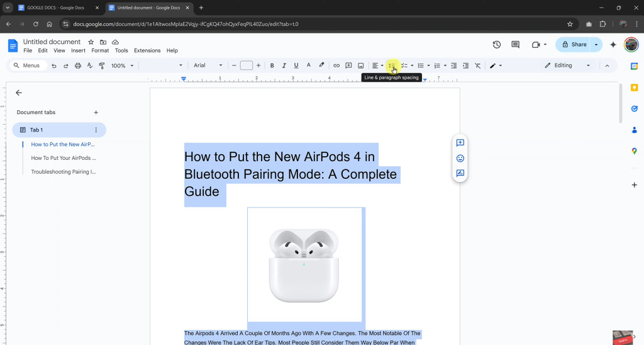Screen dimensions: 644x345
Task: Open Google Tasks side panel
Action: click(634, 108)
